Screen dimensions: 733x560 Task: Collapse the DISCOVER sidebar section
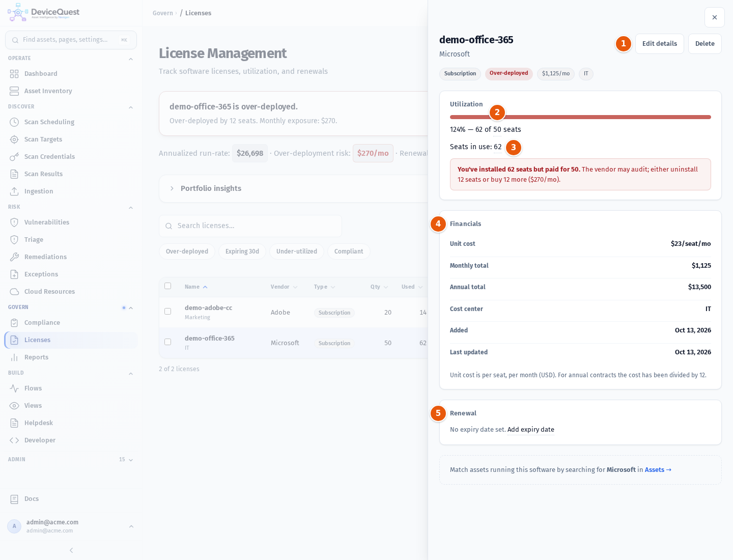pos(131,107)
